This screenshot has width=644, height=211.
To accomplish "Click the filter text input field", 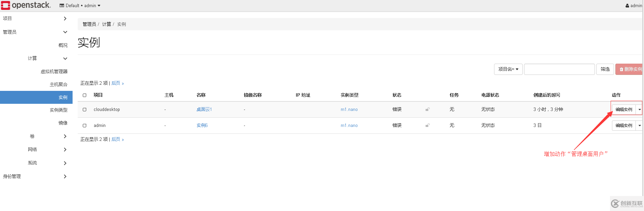I will pyautogui.click(x=559, y=69).
